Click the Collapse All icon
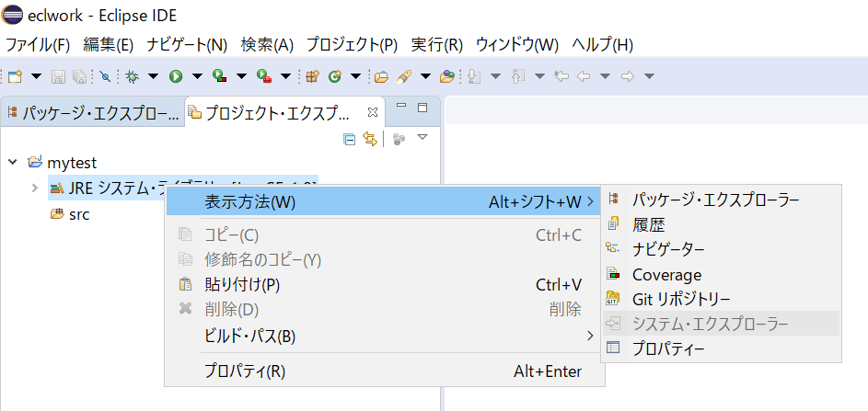868x411 pixels. [x=349, y=139]
